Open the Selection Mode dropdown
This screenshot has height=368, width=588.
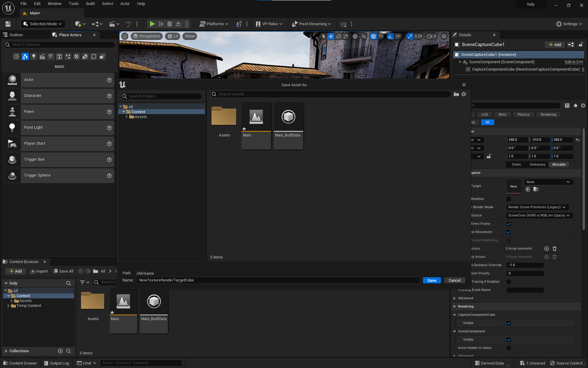point(43,24)
